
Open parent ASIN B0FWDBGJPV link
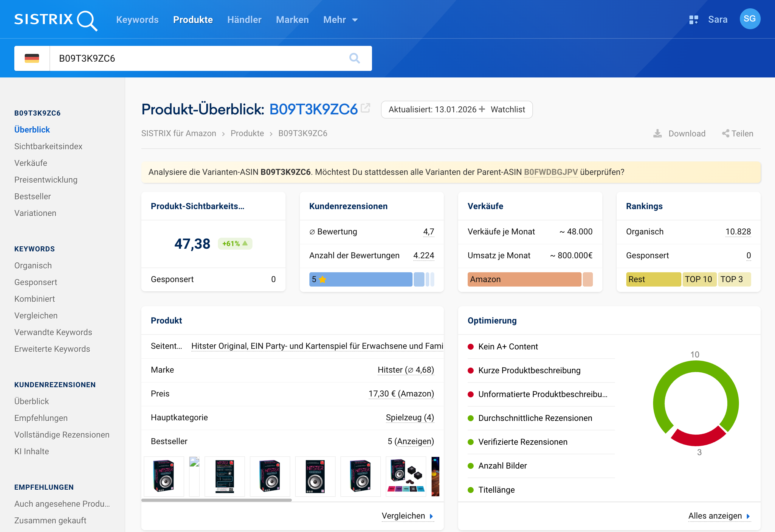pyautogui.click(x=551, y=172)
